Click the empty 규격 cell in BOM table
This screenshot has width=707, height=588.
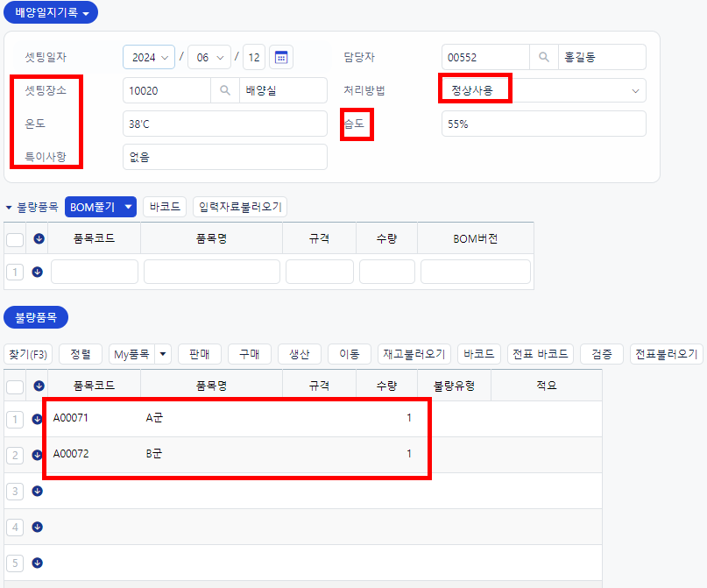pos(320,272)
